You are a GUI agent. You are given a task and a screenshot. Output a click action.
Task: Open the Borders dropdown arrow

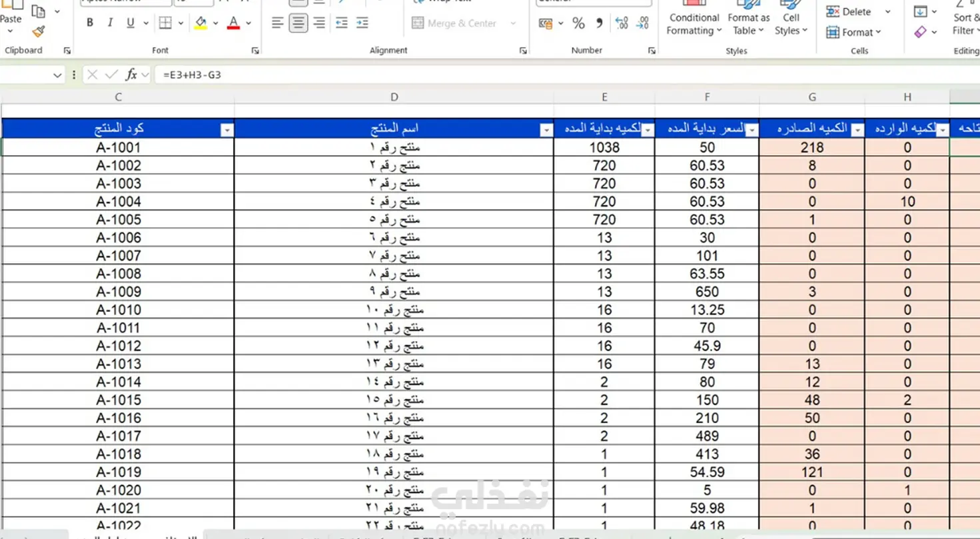[181, 23]
